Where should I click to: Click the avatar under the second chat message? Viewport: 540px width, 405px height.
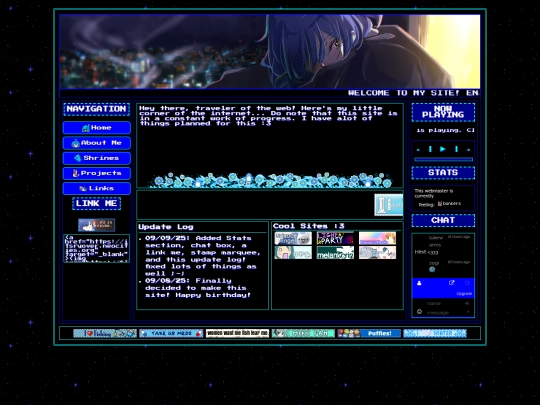click(432, 269)
